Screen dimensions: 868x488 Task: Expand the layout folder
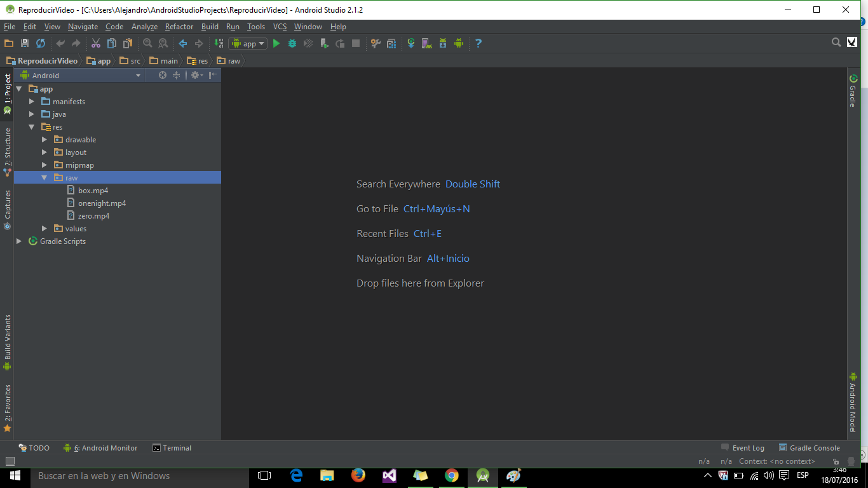pyautogui.click(x=44, y=152)
